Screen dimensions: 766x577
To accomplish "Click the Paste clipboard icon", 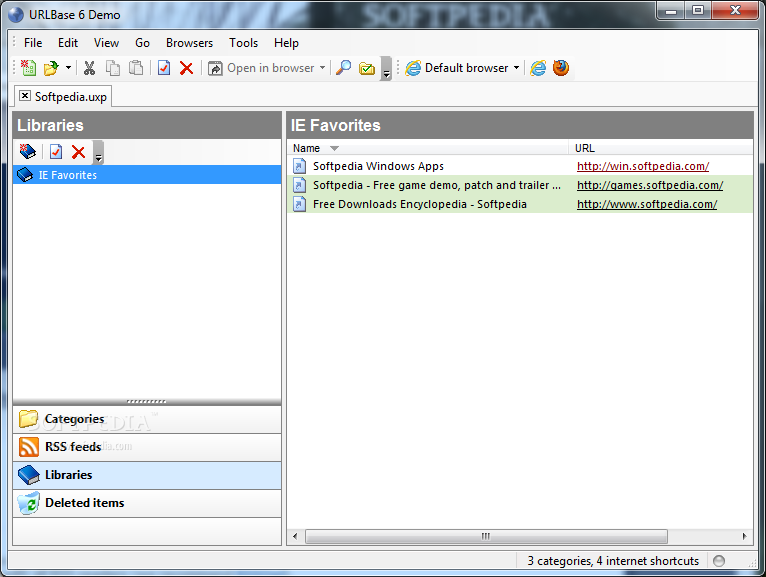I will coord(136,68).
